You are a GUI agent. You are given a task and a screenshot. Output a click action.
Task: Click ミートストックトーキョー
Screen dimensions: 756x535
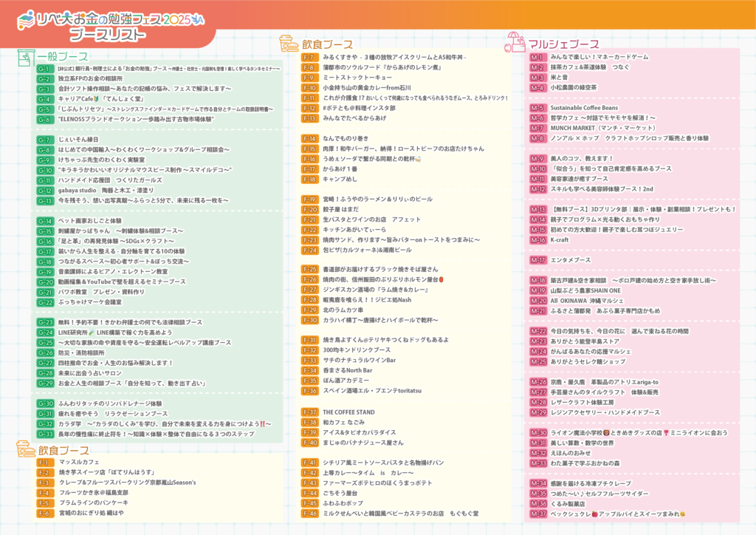347,77
